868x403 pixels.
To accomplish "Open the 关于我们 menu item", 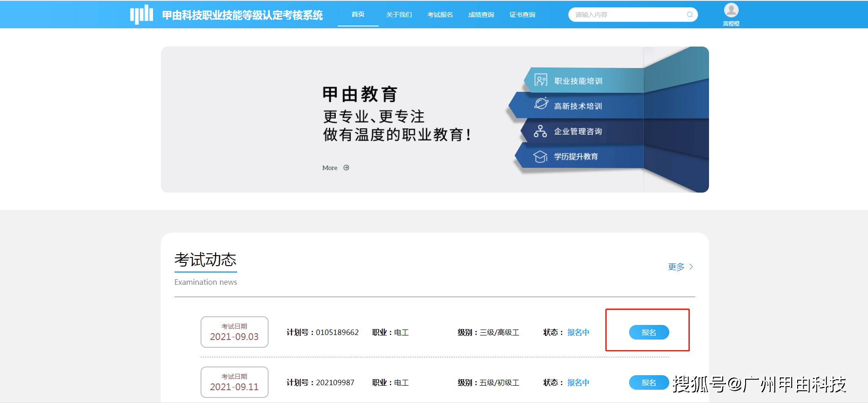I will (x=399, y=15).
